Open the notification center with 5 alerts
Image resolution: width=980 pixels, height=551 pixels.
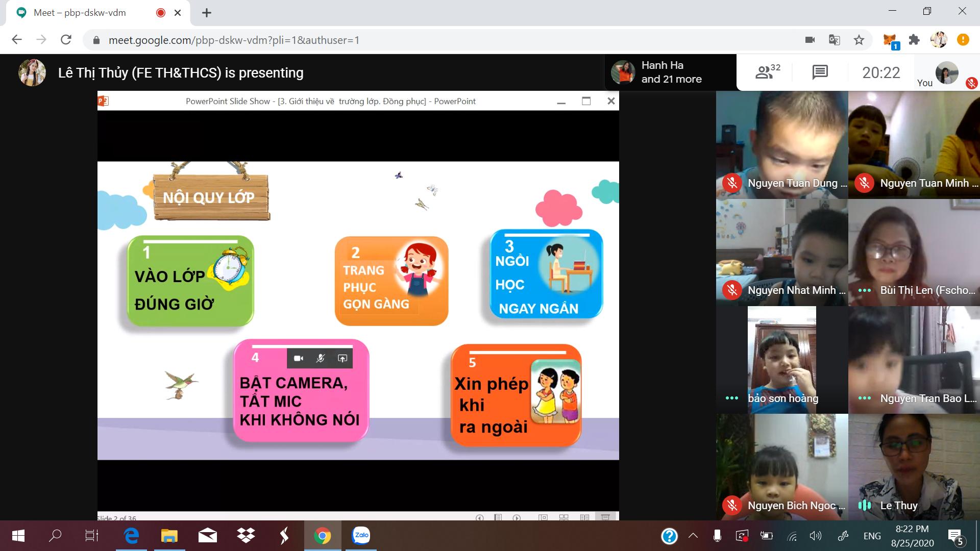(x=956, y=537)
